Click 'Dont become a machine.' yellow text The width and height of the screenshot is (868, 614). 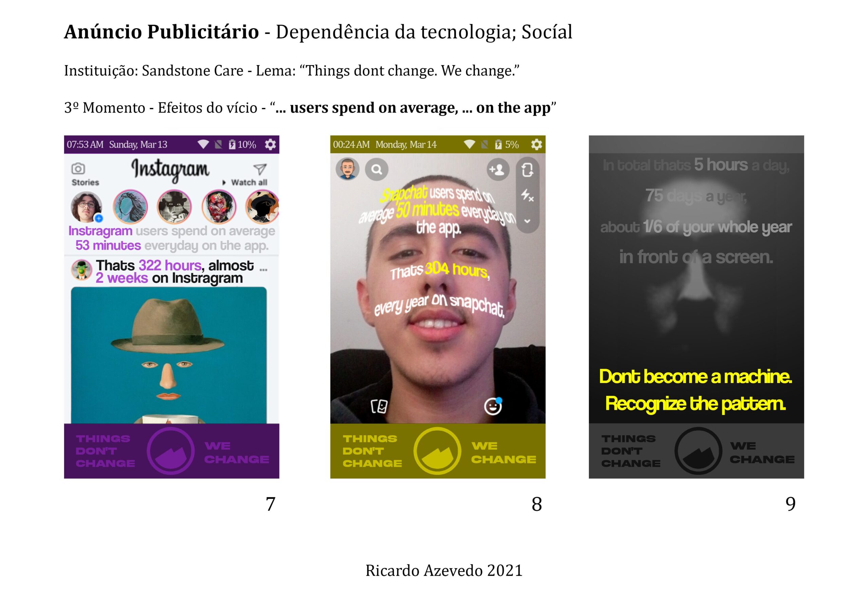[x=696, y=377]
